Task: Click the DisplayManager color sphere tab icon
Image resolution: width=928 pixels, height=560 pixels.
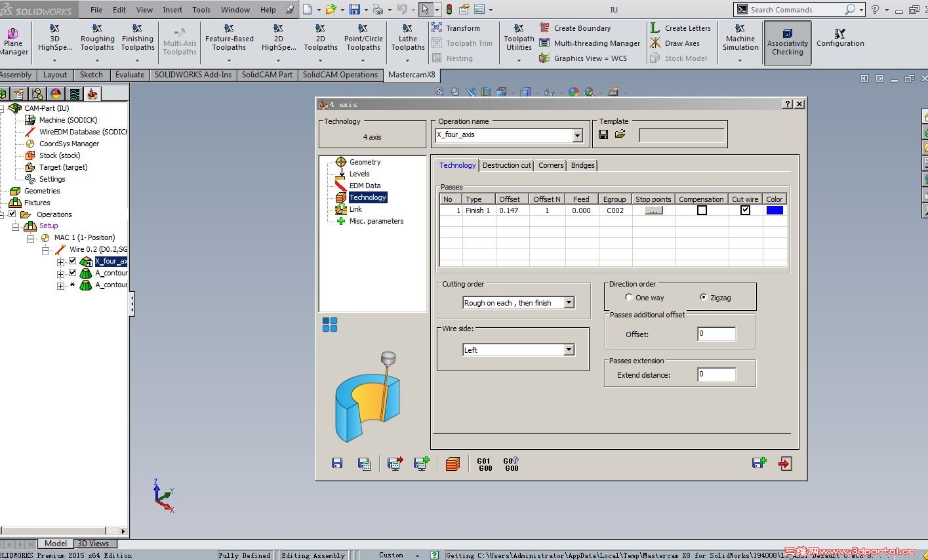Action: [56, 94]
